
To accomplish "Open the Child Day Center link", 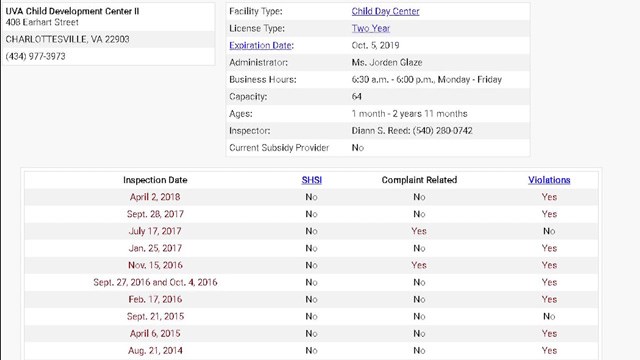I will [385, 11].
